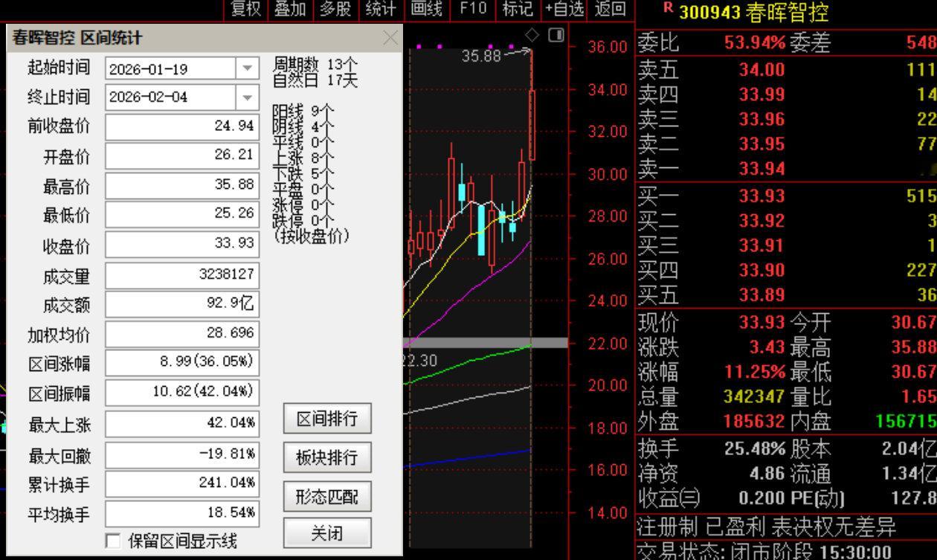Enable the 保留区间显示线 checkbox
Image resolution: width=937 pixels, height=560 pixels.
(112, 542)
